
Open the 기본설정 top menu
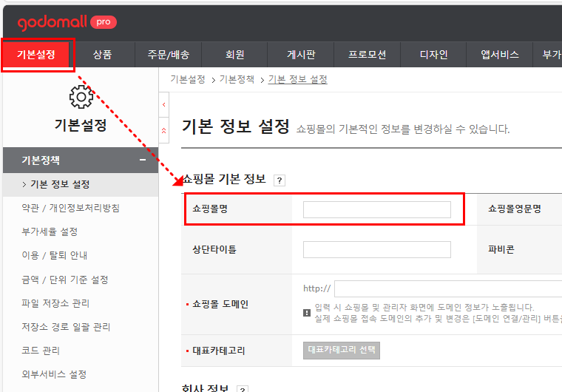(37, 55)
